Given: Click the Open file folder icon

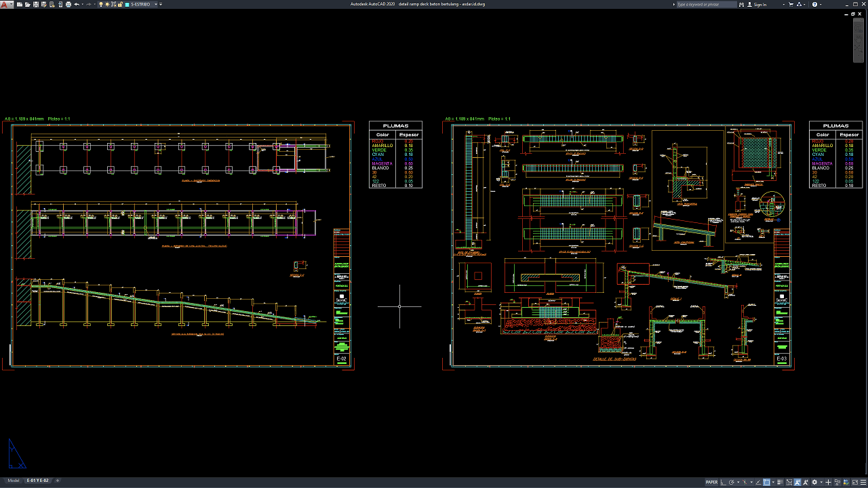Looking at the screenshot, I should point(26,4).
